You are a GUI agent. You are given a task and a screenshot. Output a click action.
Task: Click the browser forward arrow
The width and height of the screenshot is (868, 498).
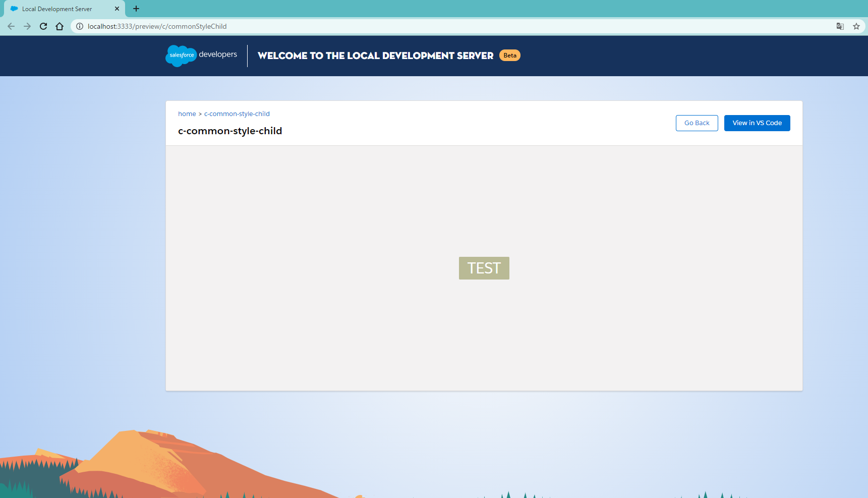pos(27,26)
